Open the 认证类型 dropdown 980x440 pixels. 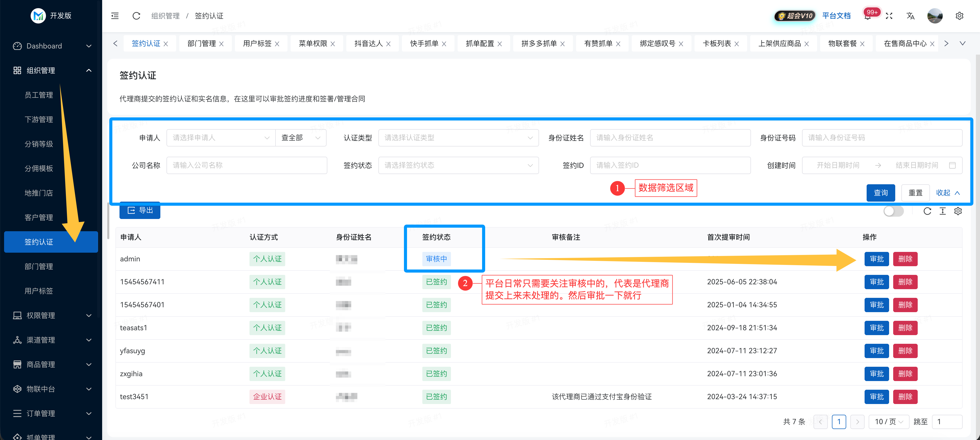point(458,138)
